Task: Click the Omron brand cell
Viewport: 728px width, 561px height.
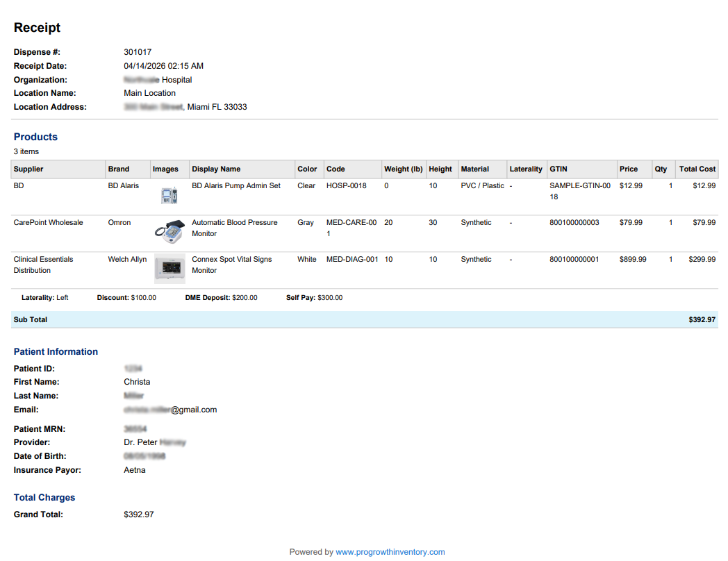Action: pyautogui.click(x=119, y=222)
